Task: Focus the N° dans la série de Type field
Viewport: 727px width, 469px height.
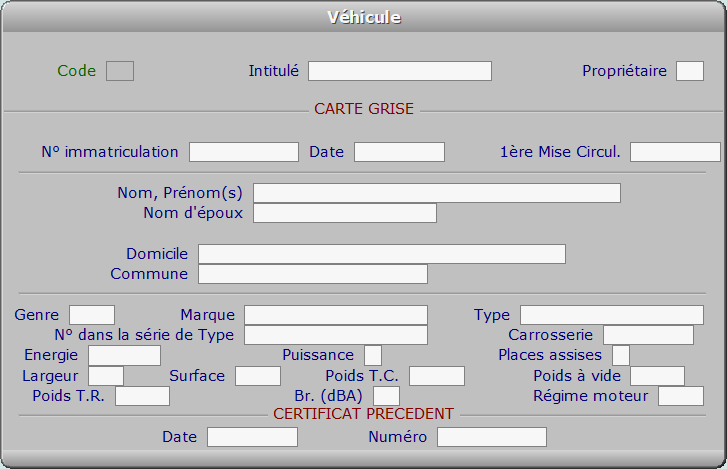Action: point(336,335)
